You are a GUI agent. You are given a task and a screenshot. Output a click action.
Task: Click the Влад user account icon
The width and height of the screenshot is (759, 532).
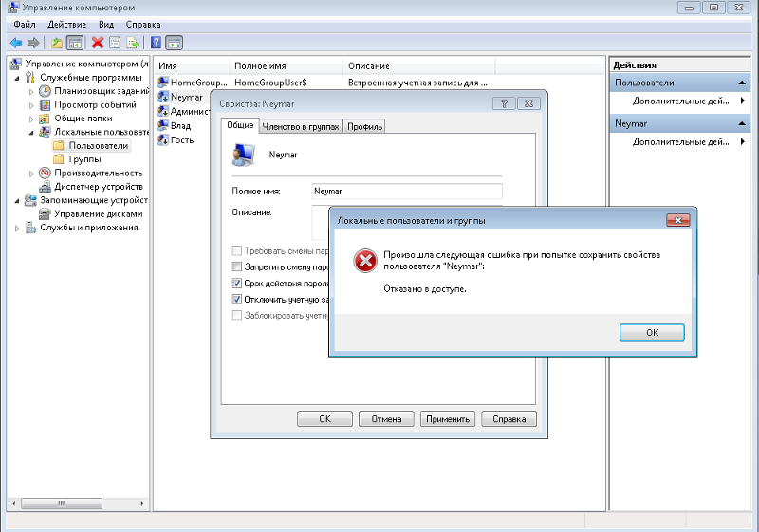(163, 126)
